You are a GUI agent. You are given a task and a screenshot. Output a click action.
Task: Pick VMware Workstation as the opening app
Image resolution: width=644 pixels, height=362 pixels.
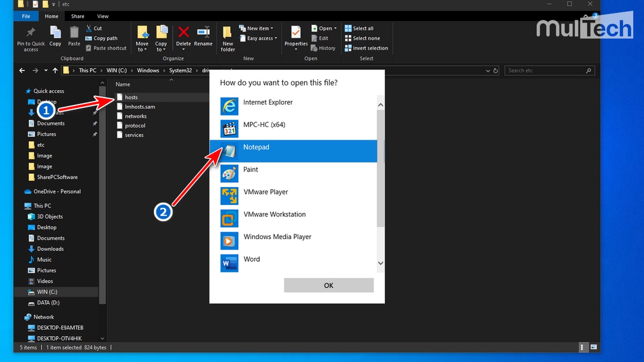tap(274, 214)
